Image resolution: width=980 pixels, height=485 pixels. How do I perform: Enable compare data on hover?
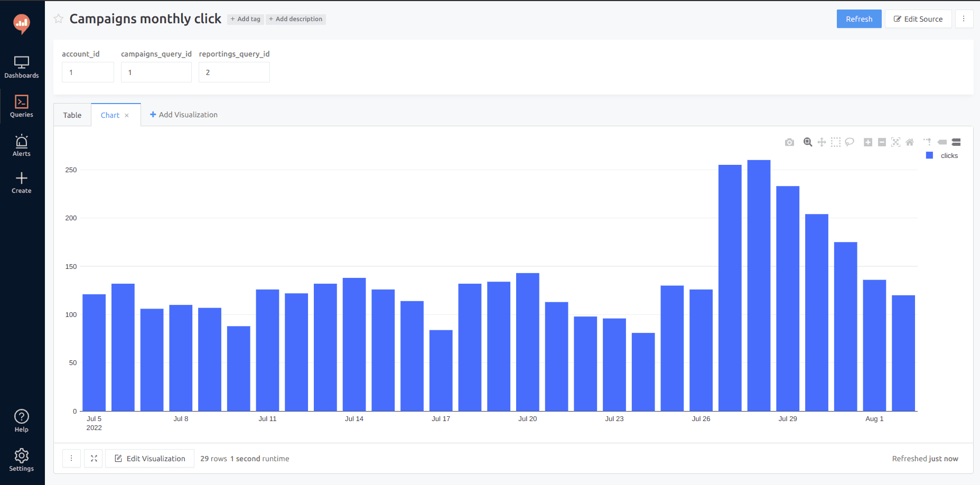956,142
